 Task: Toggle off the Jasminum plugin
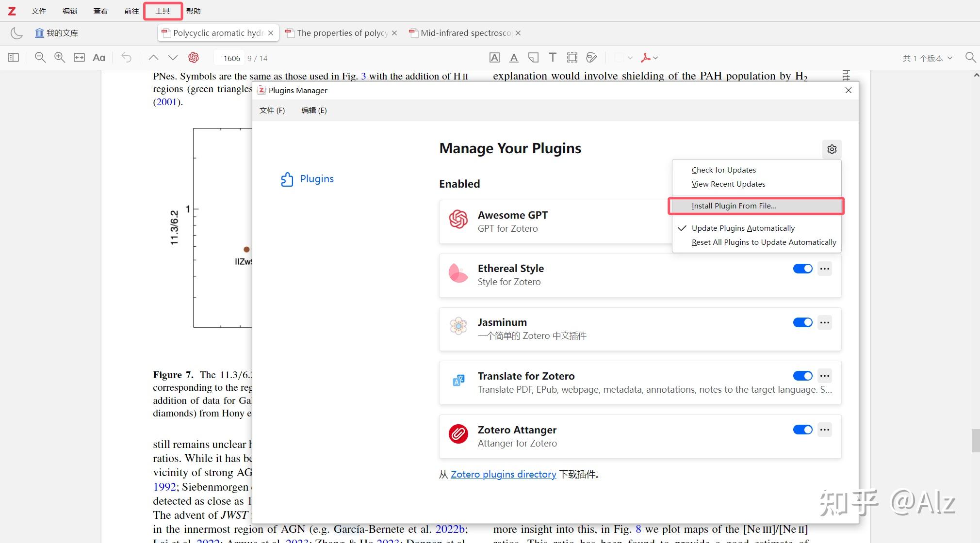pyautogui.click(x=802, y=322)
